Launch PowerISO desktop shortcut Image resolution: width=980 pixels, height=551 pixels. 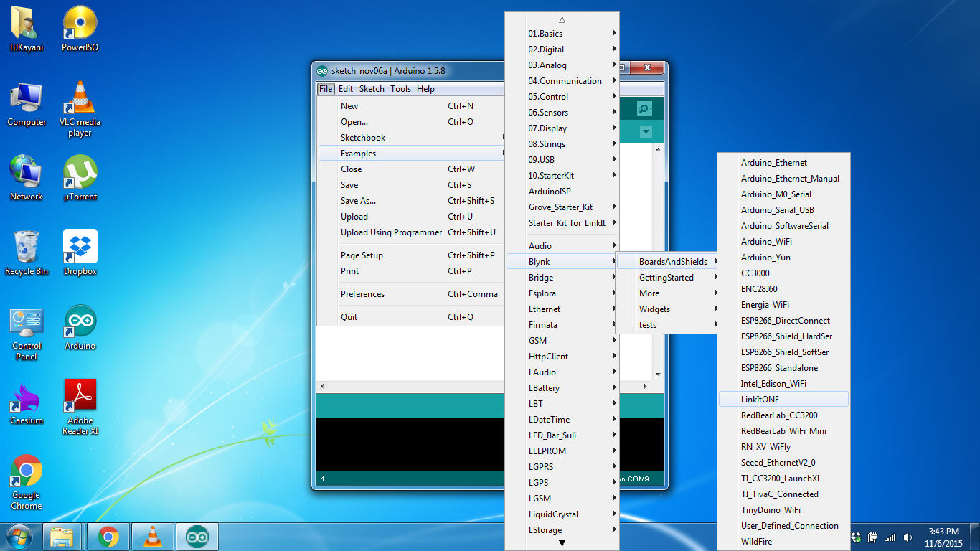tap(80, 29)
